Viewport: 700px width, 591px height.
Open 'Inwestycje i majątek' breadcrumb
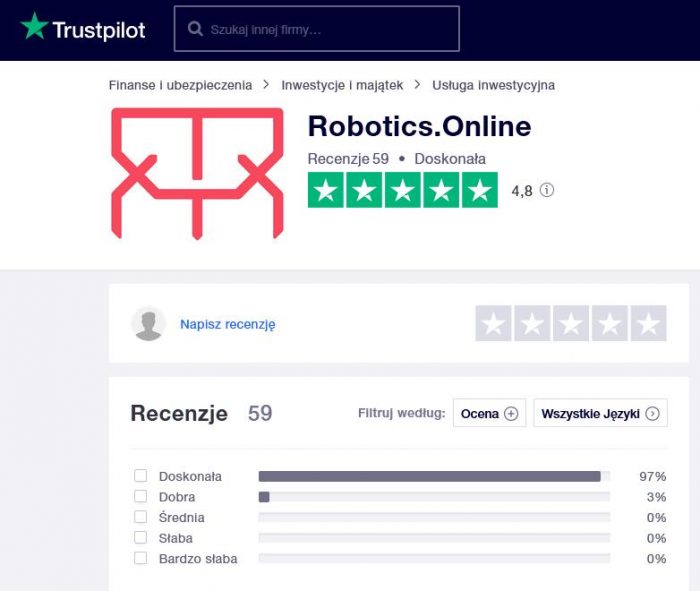click(x=342, y=85)
